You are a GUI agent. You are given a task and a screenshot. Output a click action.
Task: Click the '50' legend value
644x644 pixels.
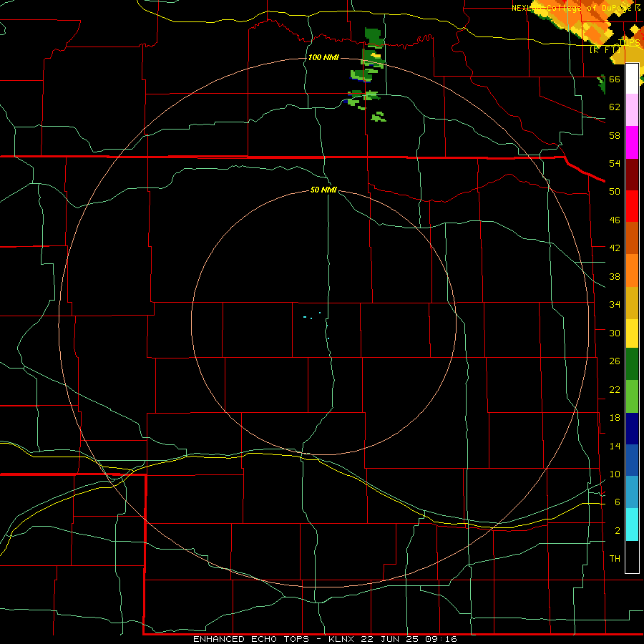[x=615, y=192]
